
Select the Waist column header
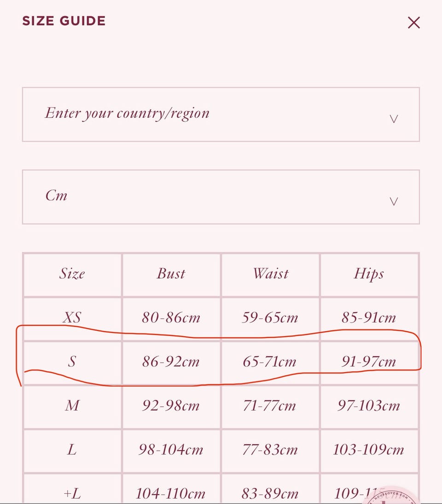point(270,274)
